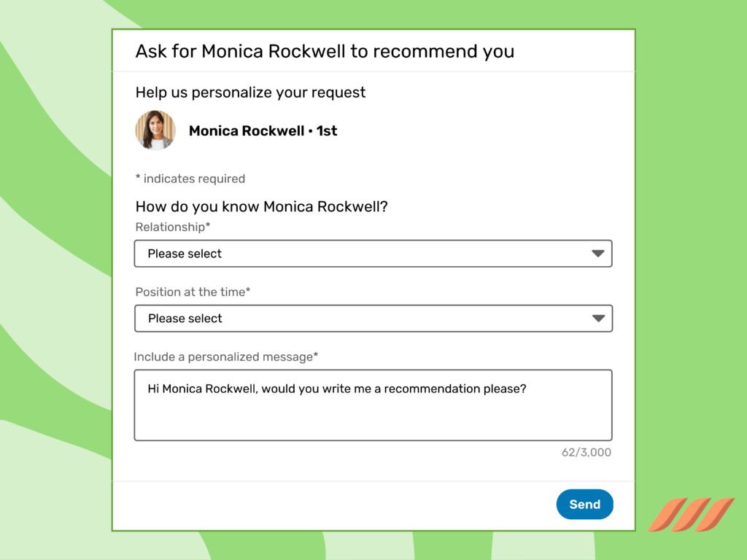Click the Relationship field label
The width and height of the screenshot is (747, 560).
(173, 227)
